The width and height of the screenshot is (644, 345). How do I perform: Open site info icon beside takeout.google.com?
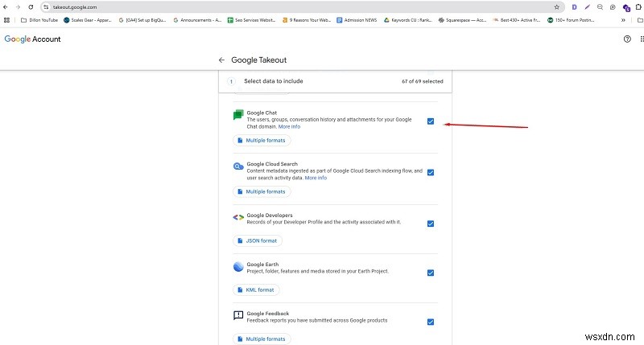(46, 7)
